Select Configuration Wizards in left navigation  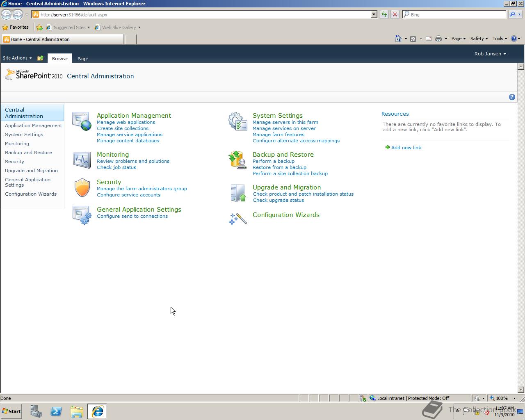pos(31,194)
